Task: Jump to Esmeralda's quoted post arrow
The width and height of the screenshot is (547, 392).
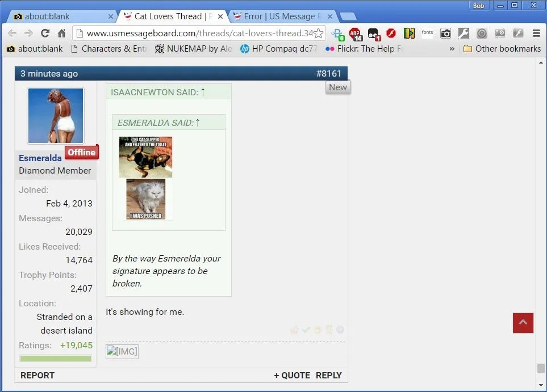Action: 198,123
